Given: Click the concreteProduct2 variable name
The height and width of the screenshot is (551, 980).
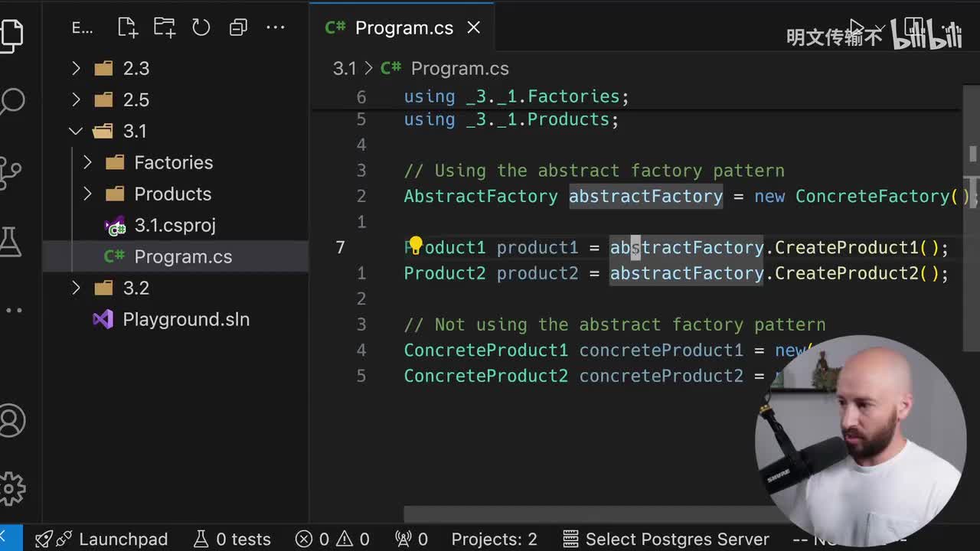Looking at the screenshot, I should (x=661, y=376).
